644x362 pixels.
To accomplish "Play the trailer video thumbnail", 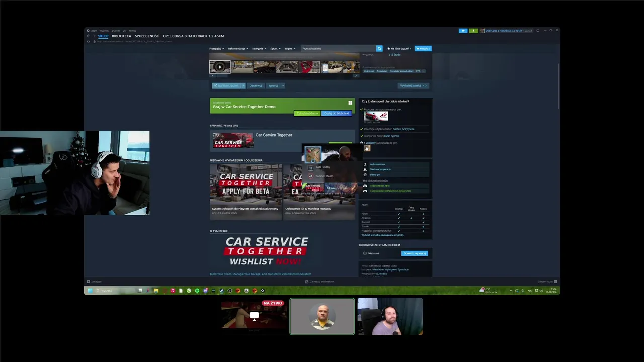I will pos(220,67).
